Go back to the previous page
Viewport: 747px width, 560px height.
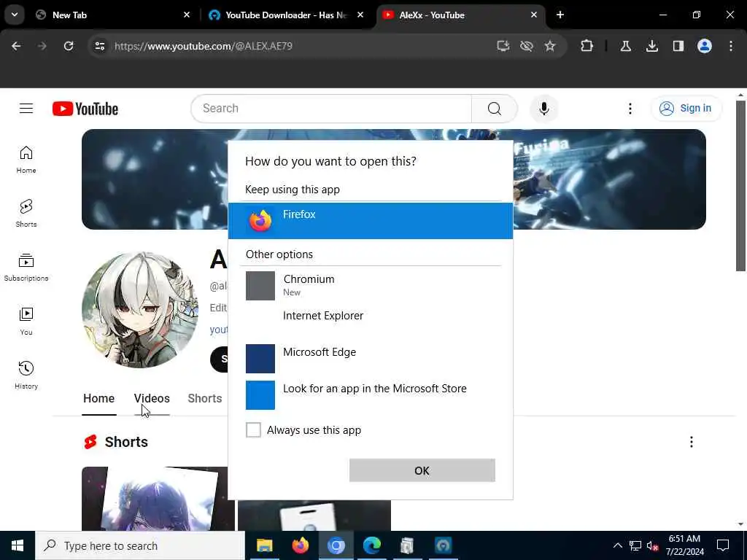16,46
